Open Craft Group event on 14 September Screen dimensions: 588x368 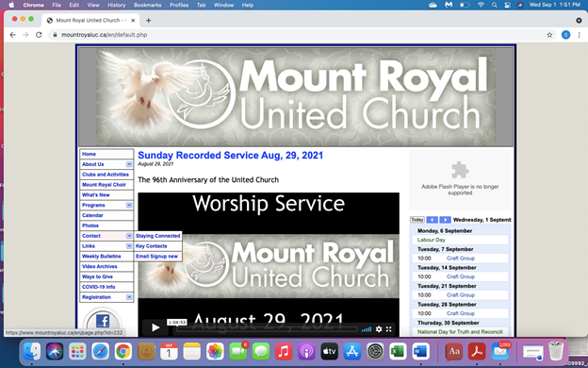coord(461,276)
